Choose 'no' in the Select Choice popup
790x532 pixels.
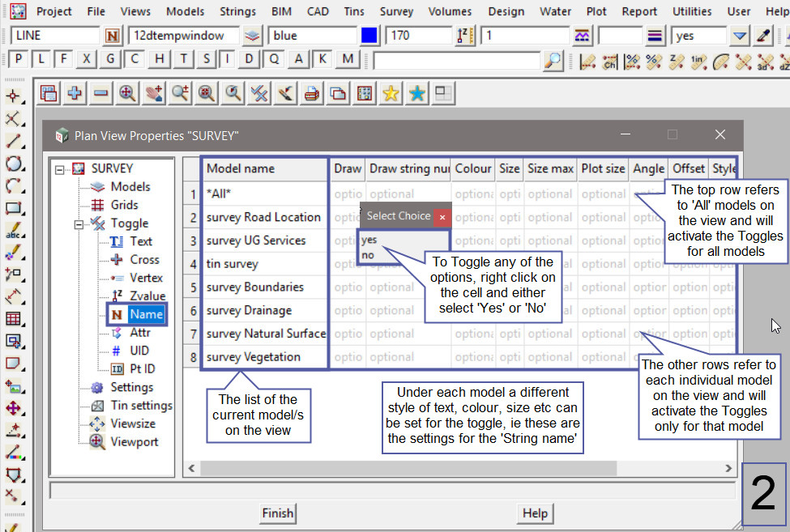(368, 255)
